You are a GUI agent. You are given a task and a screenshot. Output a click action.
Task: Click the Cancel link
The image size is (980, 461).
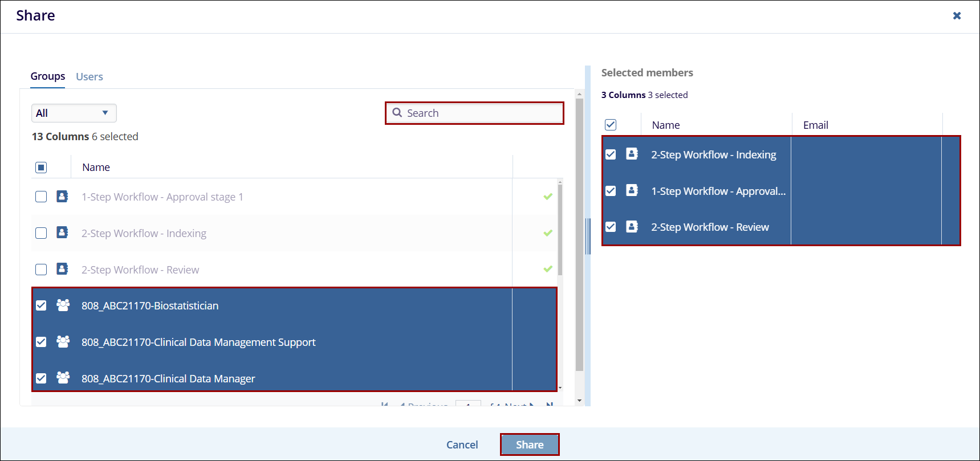coord(462,444)
